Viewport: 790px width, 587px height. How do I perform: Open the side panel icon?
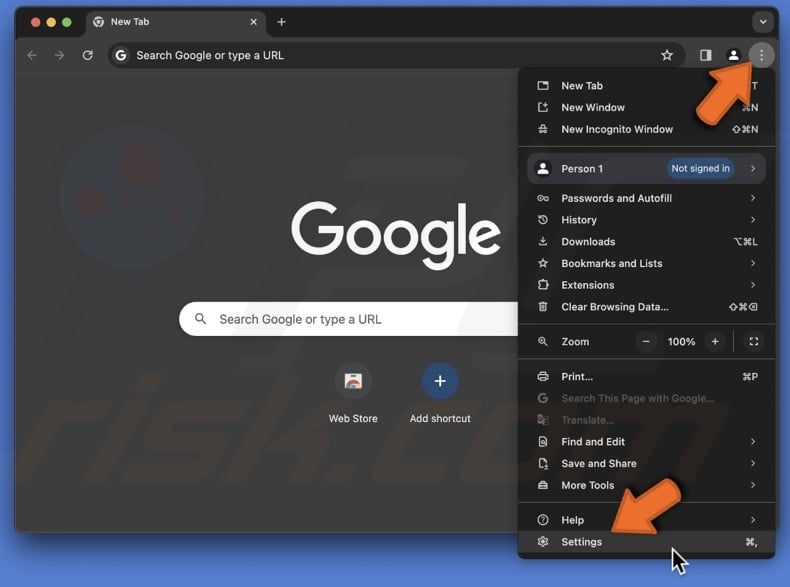click(705, 55)
